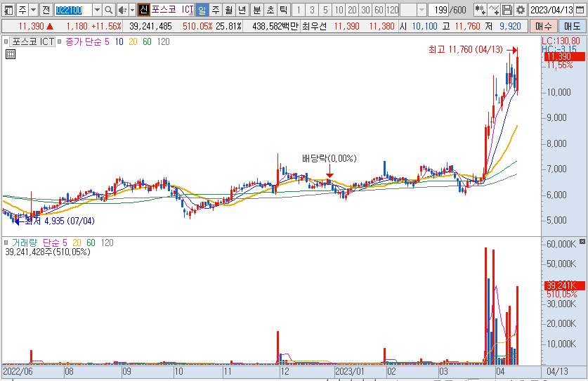Click current price tag 11,390 on axis
This screenshot has width=588, height=381.
[564, 57]
